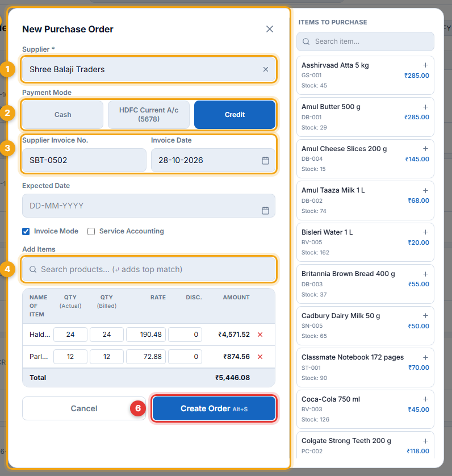Click the Classmate Notebook 172 pages name
The height and width of the screenshot is (476, 452).
click(x=353, y=357)
